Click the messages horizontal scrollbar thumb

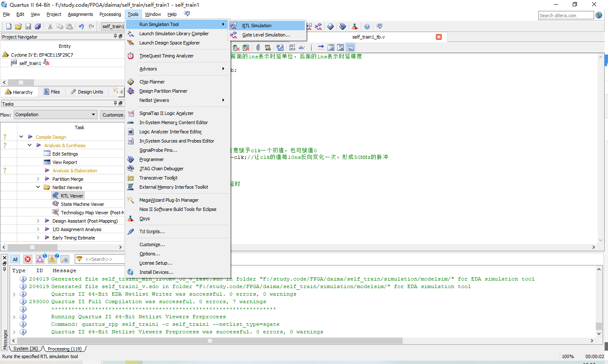[210, 341]
